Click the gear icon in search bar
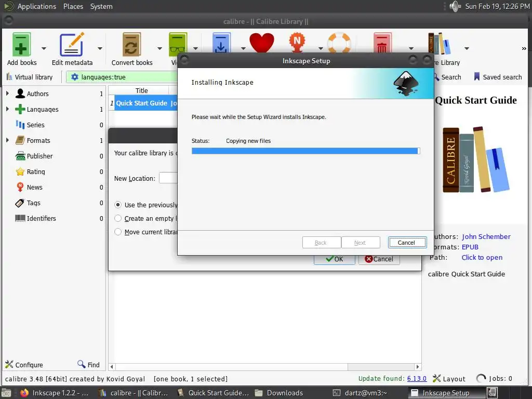The height and width of the screenshot is (399, 532). 75,77
